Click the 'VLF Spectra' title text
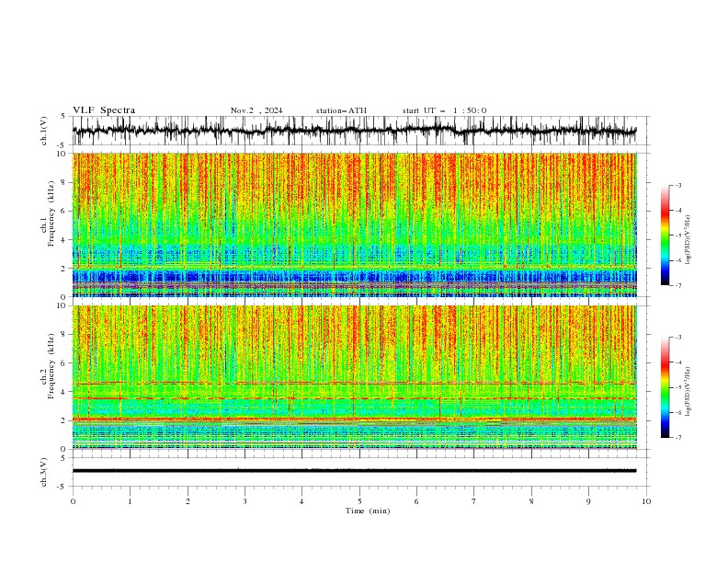This screenshot has height=563, width=728. click(104, 110)
